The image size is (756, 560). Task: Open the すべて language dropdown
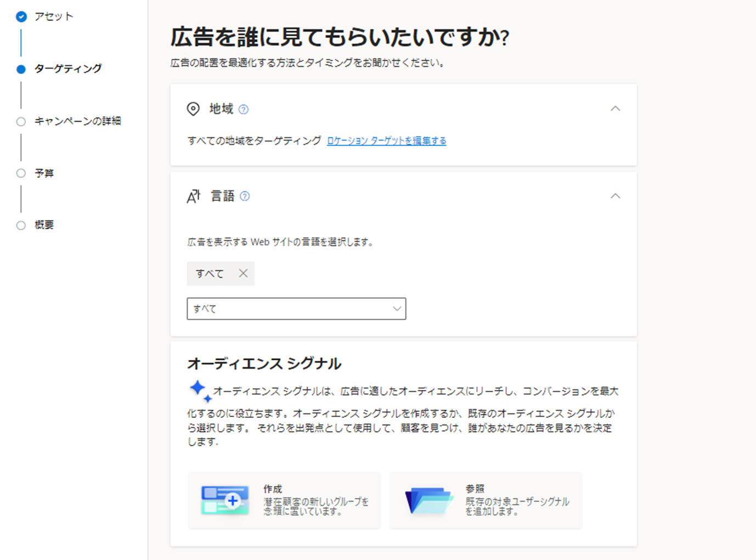coord(296,309)
